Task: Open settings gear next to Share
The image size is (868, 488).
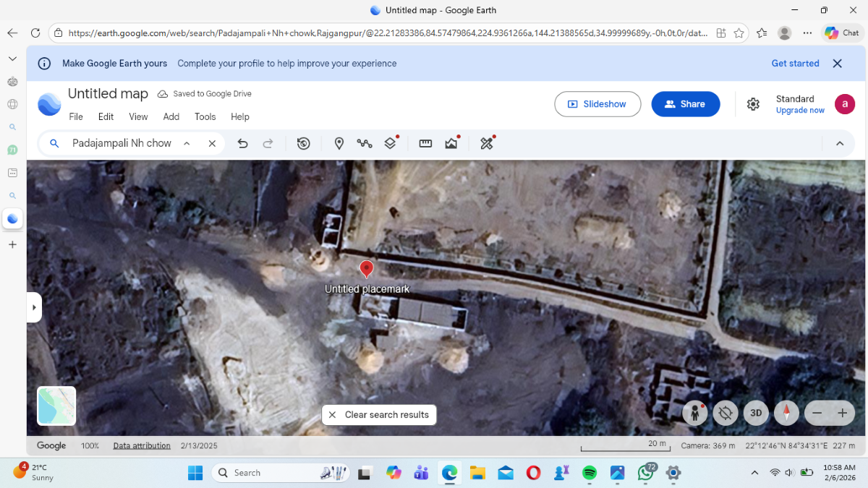Action: (753, 104)
